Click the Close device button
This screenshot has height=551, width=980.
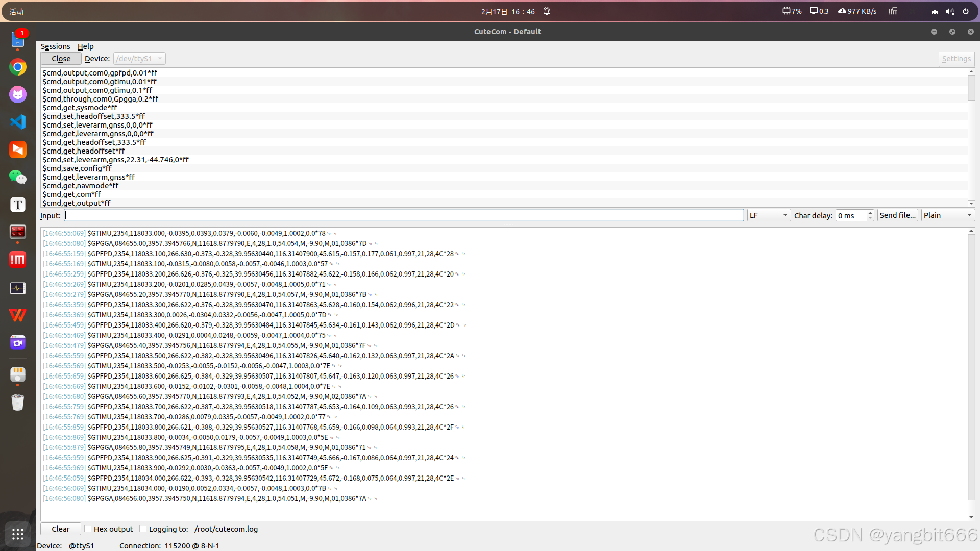click(61, 59)
